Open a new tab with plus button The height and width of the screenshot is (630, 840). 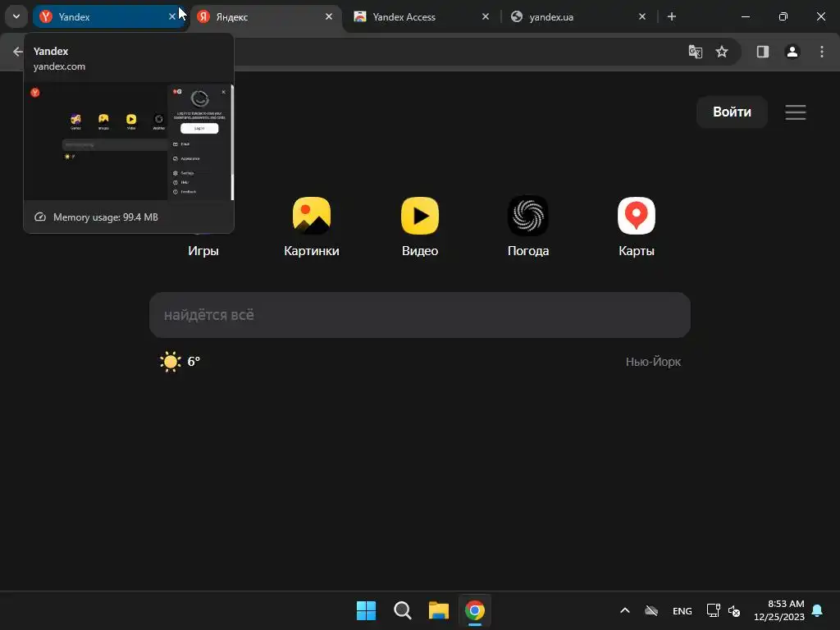point(672,16)
